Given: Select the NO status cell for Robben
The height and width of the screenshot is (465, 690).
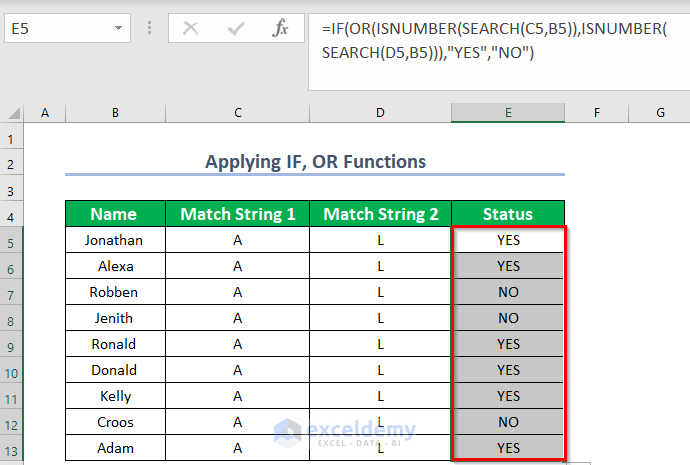Looking at the screenshot, I should pyautogui.click(x=508, y=292).
